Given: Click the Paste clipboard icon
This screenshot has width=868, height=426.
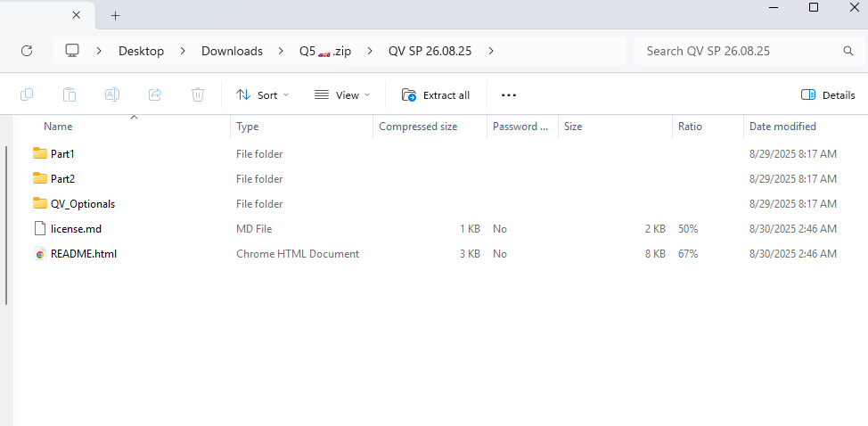Looking at the screenshot, I should coord(70,95).
